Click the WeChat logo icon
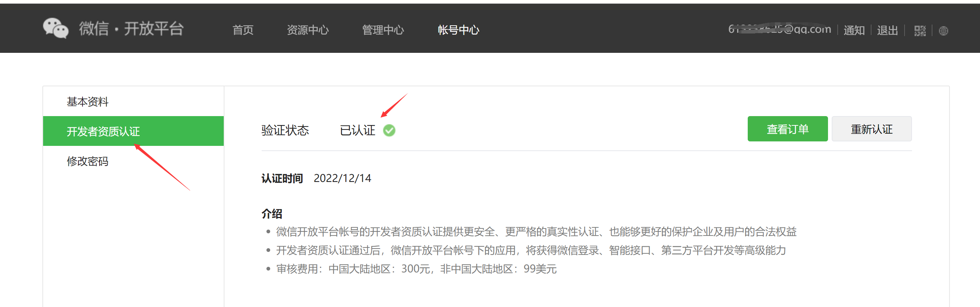980x307 pixels. [55, 28]
